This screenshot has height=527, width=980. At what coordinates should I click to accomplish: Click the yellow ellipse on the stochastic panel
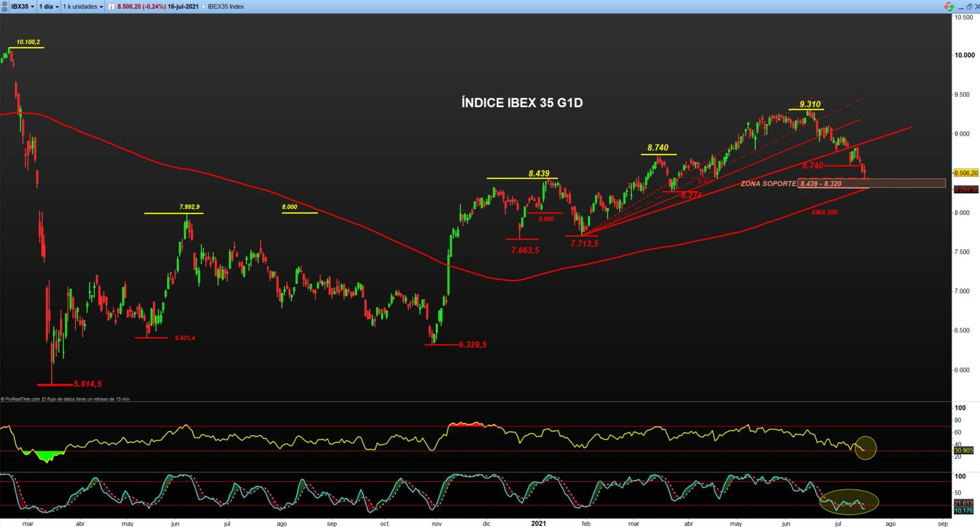(x=849, y=502)
